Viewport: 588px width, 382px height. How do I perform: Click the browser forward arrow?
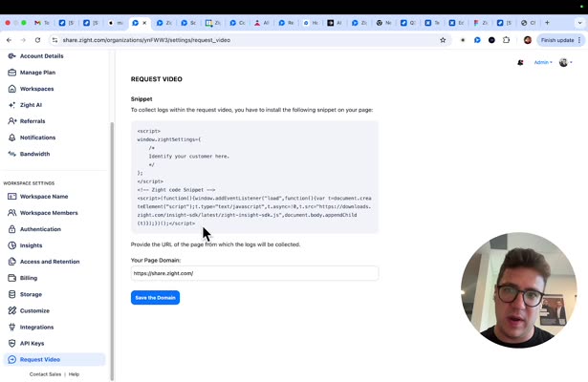[x=23, y=40]
